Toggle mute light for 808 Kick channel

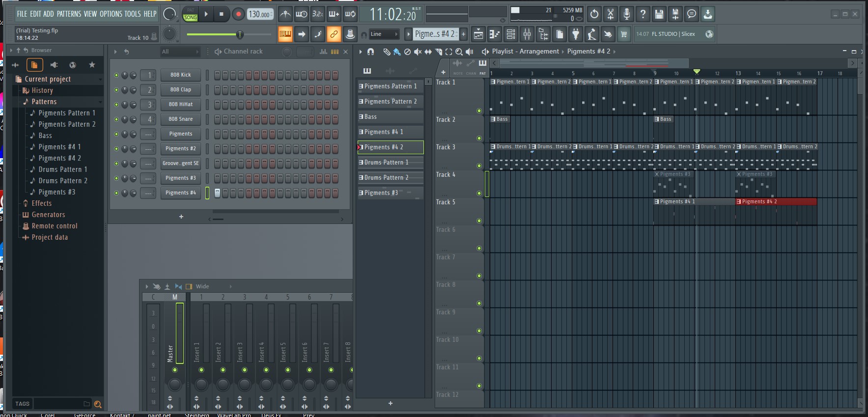point(116,75)
